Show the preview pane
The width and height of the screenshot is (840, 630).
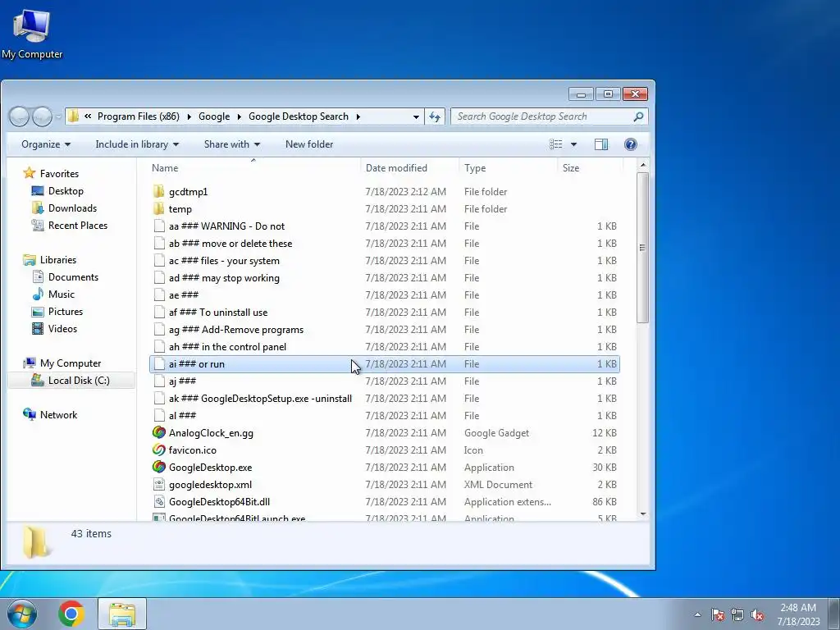point(601,144)
